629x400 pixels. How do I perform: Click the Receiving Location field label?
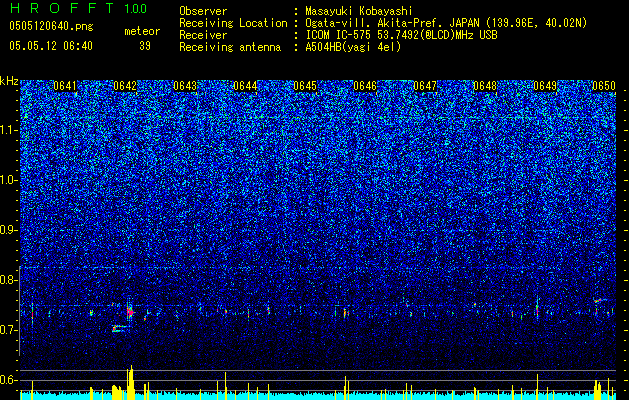[233, 23]
